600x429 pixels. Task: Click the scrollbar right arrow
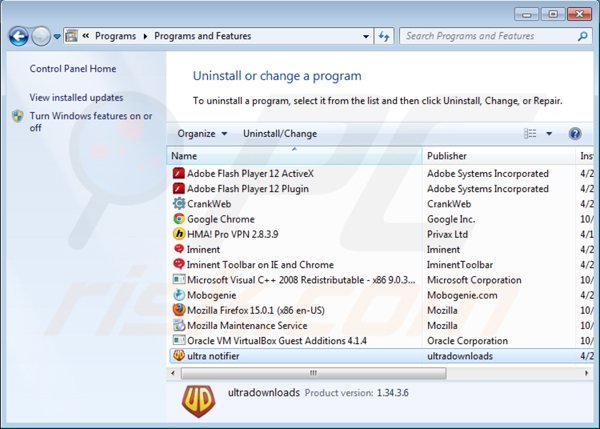click(x=587, y=373)
